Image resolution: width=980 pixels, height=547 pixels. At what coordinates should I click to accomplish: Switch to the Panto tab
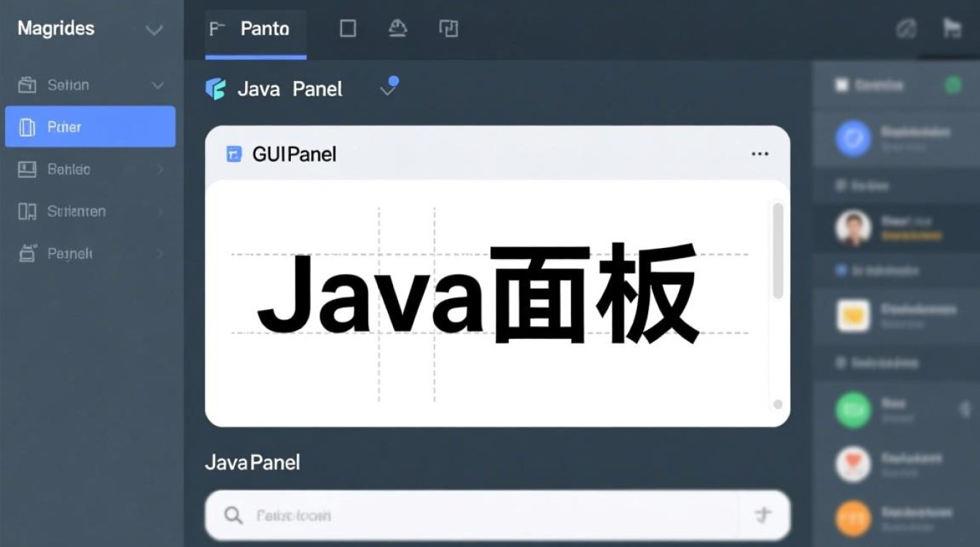(x=264, y=28)
